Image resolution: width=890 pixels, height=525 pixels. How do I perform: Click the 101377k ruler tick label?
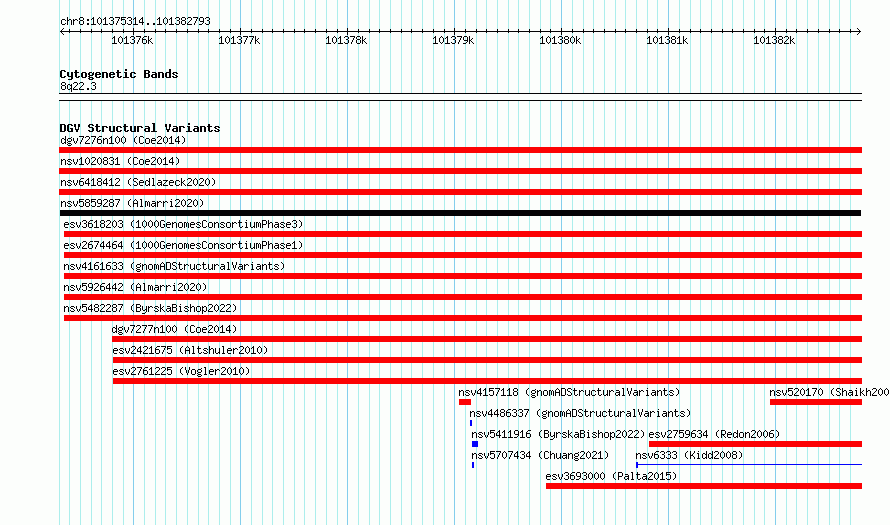239,40
